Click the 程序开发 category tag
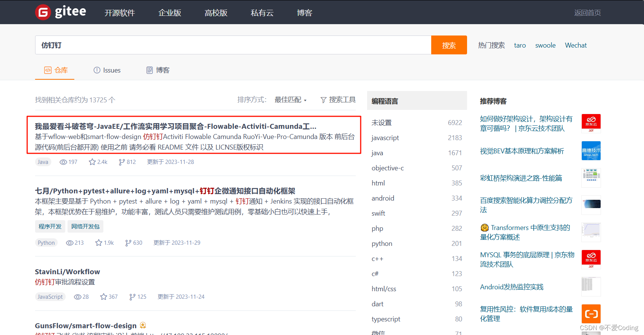This screenshot has width=644, height=335. click(50, 226)
